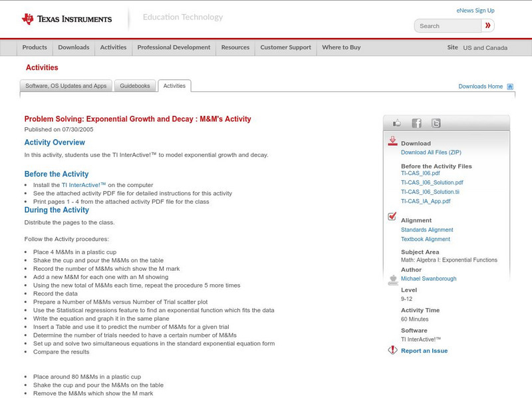Click Report an Issue link
The width and height of the screenshot is (532, 398).
pos(424,351)
